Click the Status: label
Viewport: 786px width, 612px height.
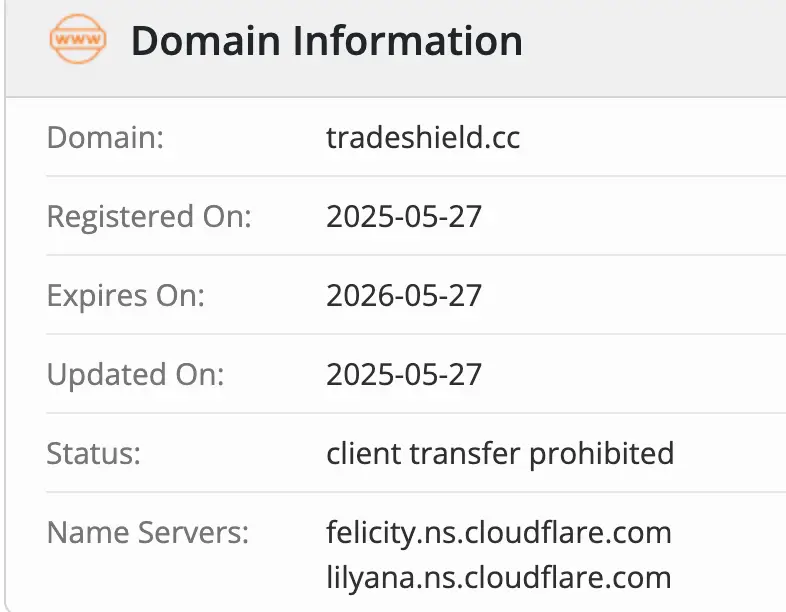coord(94,453)
